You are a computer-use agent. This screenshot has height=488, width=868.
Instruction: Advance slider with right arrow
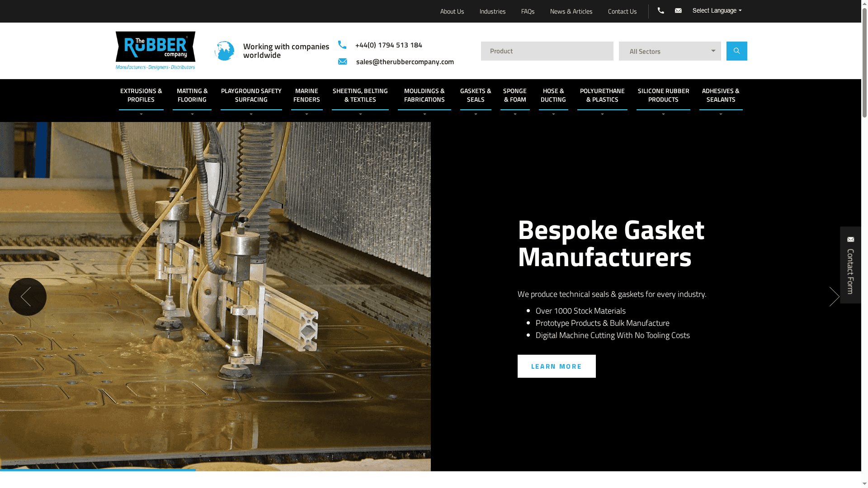(834, 297)
